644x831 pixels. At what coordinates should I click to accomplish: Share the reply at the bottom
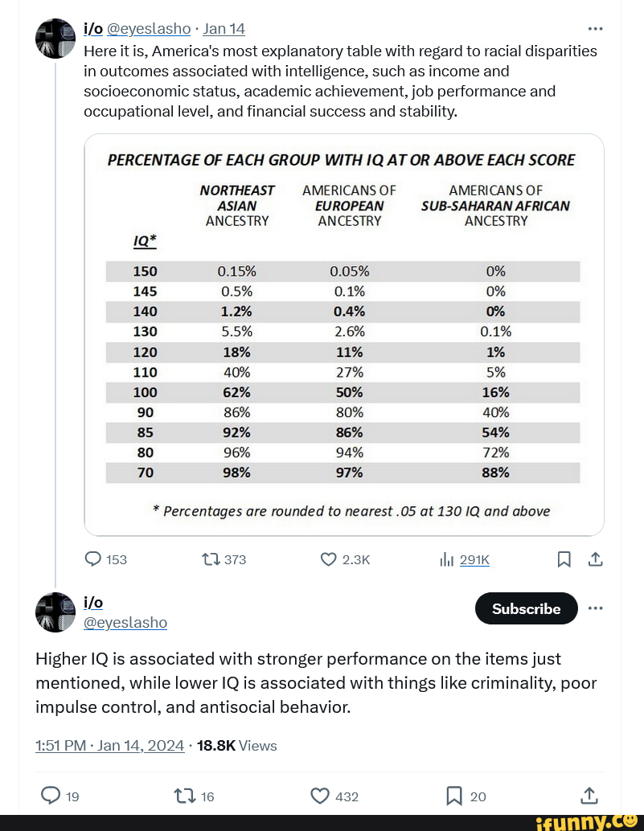[589, 796]
